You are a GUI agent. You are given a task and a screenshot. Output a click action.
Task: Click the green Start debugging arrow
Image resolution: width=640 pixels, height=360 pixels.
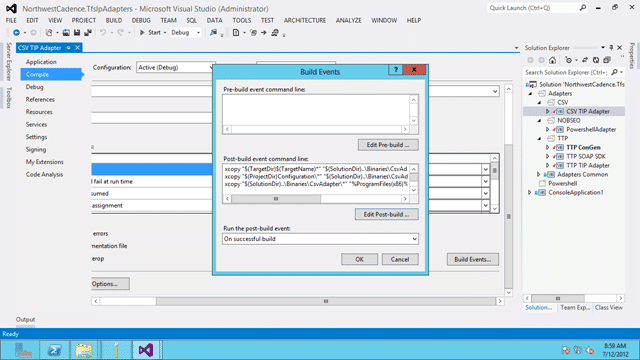142,33
